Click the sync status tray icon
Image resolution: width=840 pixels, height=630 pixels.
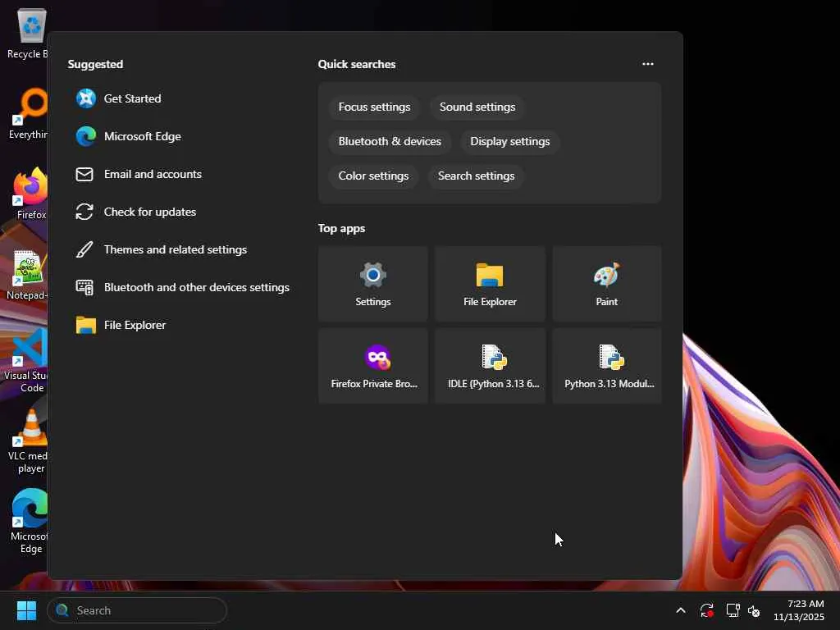[706, 610]
